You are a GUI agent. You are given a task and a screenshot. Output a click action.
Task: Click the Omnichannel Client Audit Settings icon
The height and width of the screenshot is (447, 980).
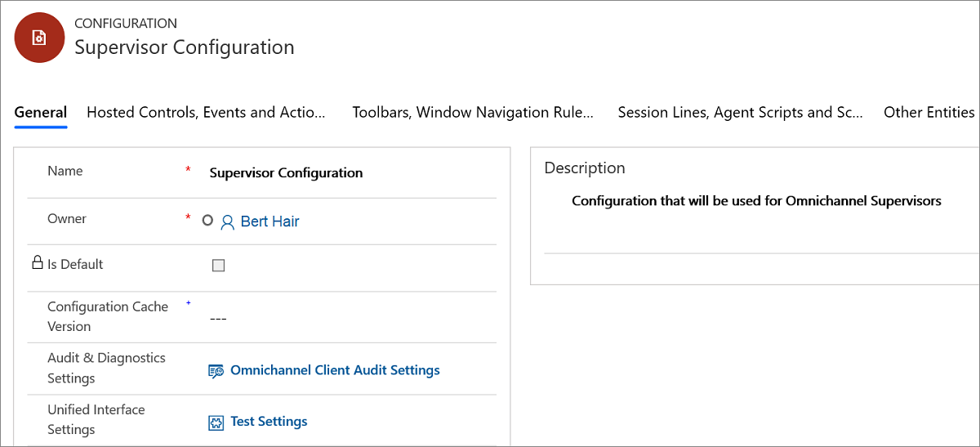(x=216, y=371)
